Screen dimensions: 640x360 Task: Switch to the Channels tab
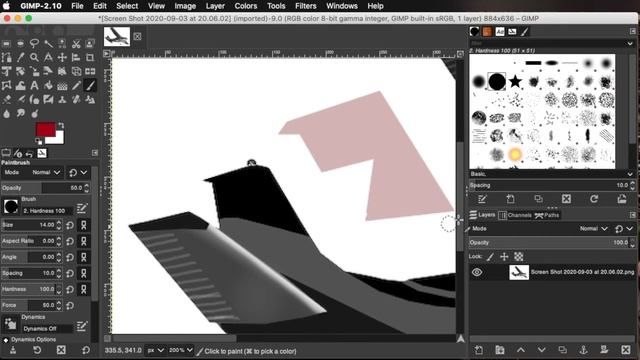[515, 215]
